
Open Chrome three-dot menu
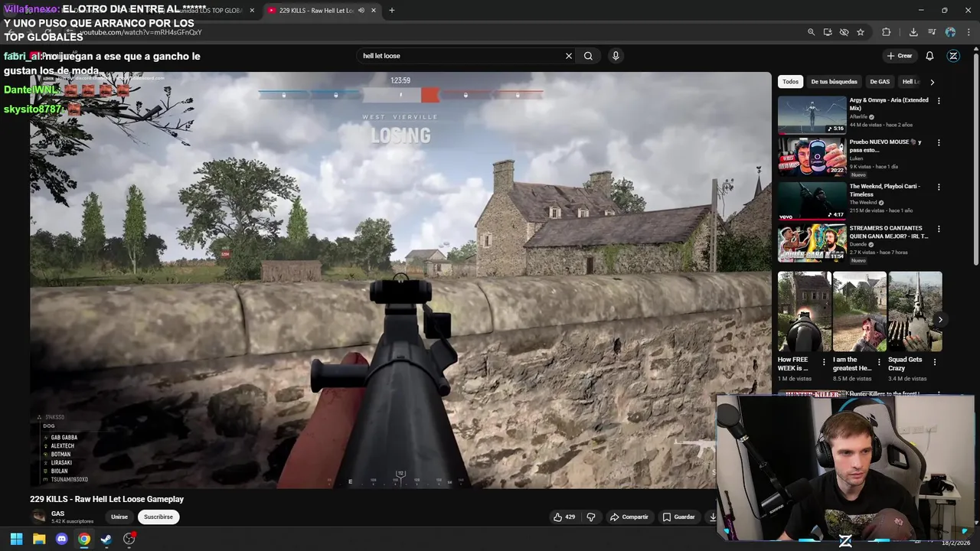[x=969, y=32]
